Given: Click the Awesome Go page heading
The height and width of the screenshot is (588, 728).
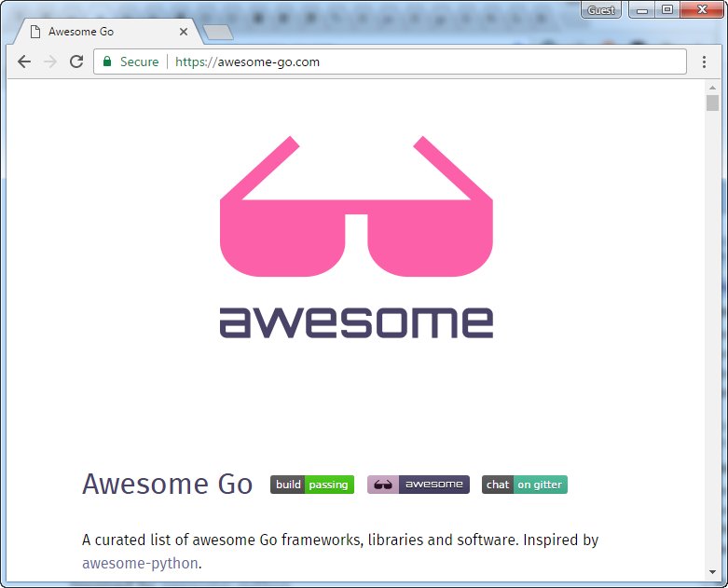Looking at the screenshot, I should click(167, 484).
